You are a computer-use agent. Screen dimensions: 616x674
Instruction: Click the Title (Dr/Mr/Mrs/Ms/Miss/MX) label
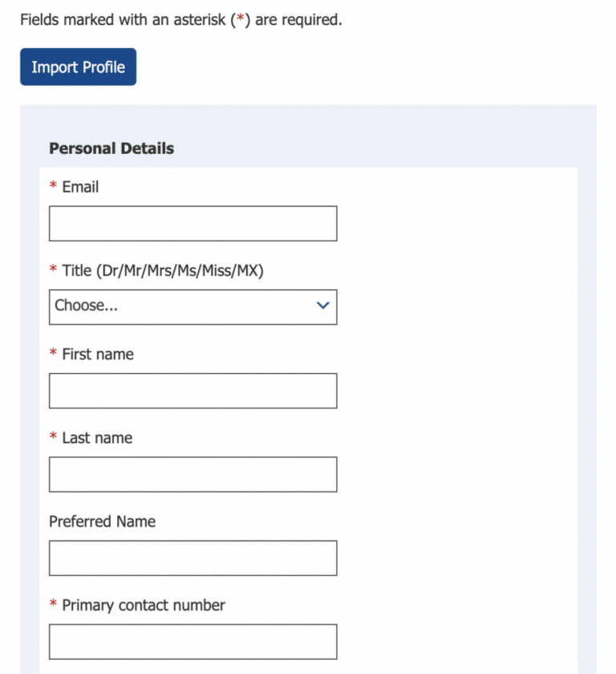click(x=163, y=271)
